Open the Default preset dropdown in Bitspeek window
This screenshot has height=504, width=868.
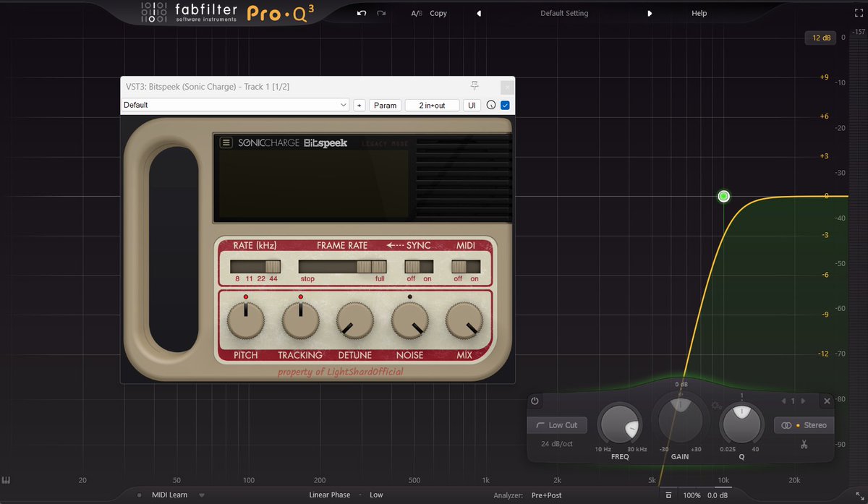(236, 105)
